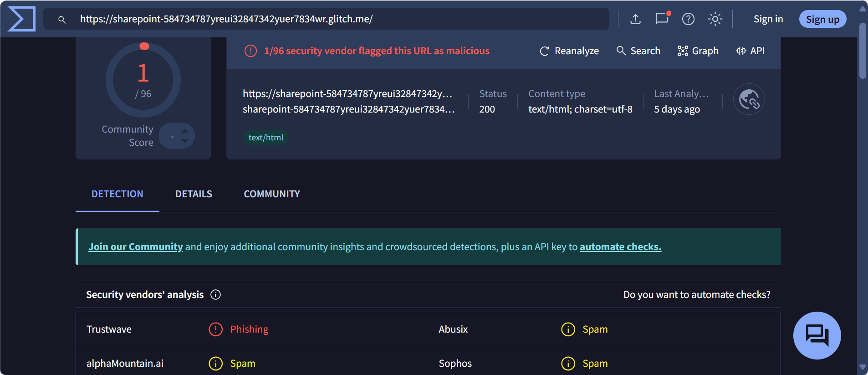The height and width of the screenshot is (375, 868).
Task: Click the Sign in link
Action: point(768,19)
